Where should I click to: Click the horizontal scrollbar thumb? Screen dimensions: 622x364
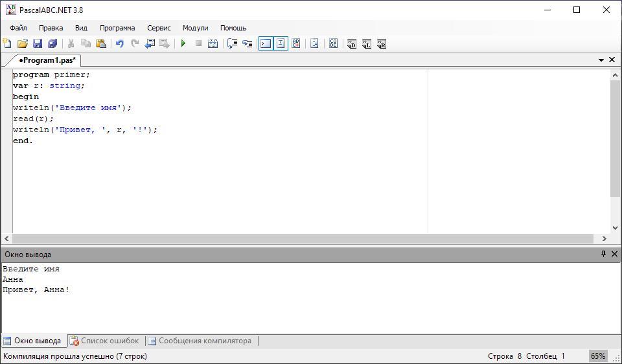pos(303,239)
